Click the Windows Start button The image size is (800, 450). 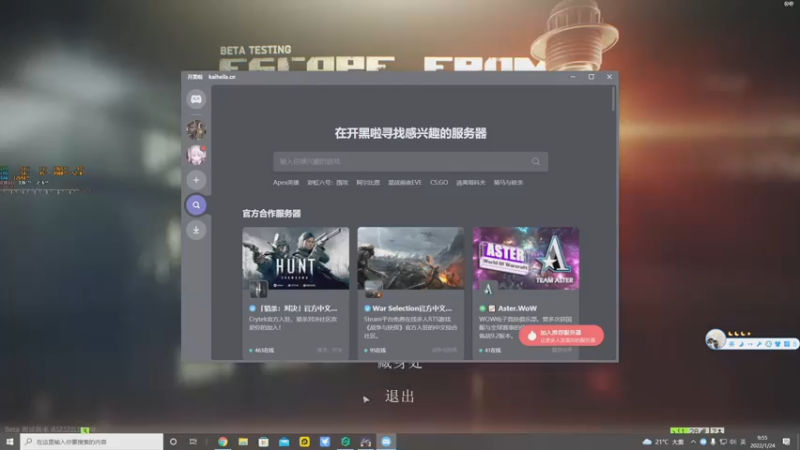pos(10,442)
